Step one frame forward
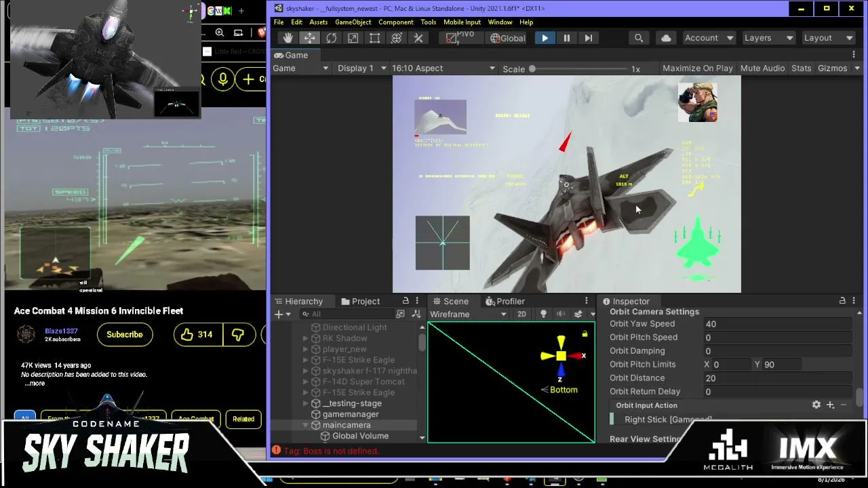 (x=588, y=38)
